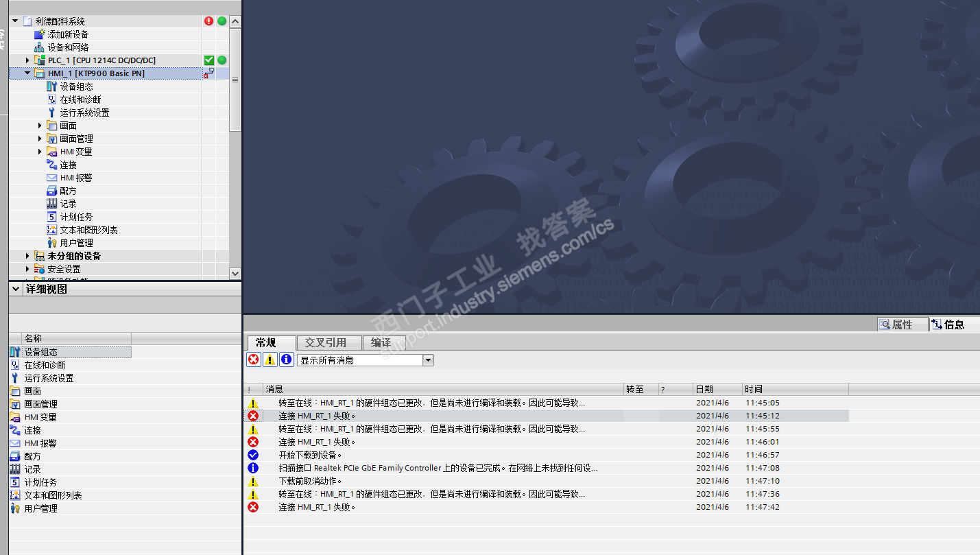Click the project tree vertical scrollbar thumb

coord(235,80)
